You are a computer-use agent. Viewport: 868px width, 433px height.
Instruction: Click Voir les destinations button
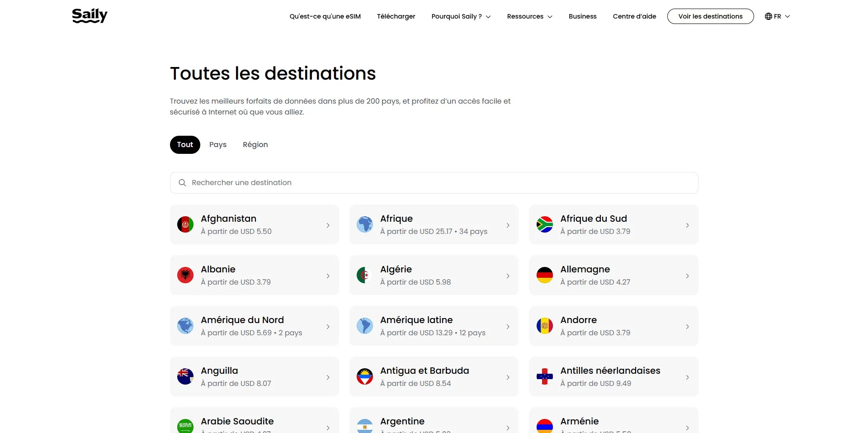[711, 16]
